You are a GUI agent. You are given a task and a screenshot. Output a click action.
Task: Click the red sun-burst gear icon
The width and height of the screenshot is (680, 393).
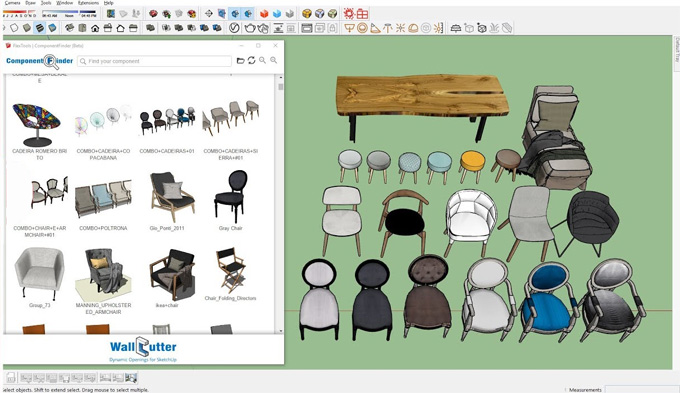point(349,13)
